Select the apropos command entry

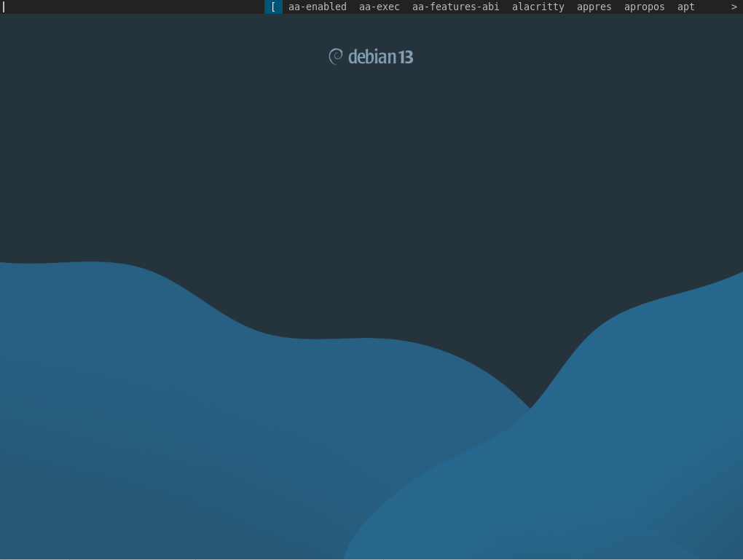click(x=644, y=7)
